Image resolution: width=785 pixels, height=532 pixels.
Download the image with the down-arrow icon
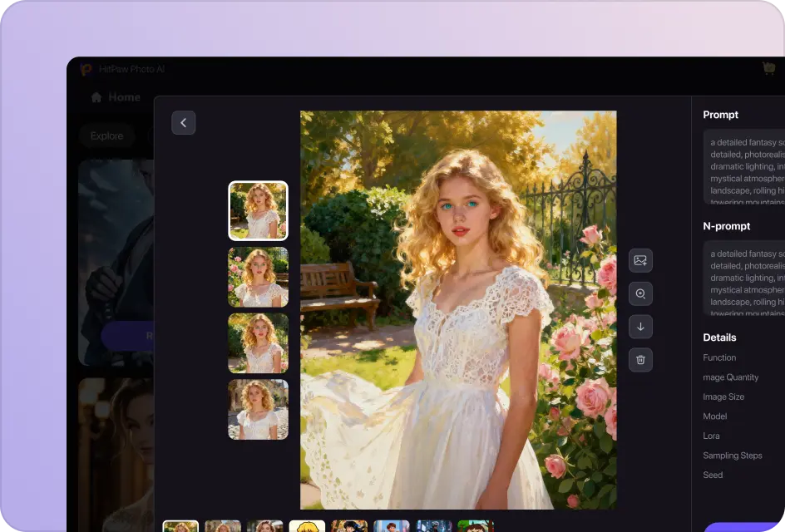pos(640,327)
